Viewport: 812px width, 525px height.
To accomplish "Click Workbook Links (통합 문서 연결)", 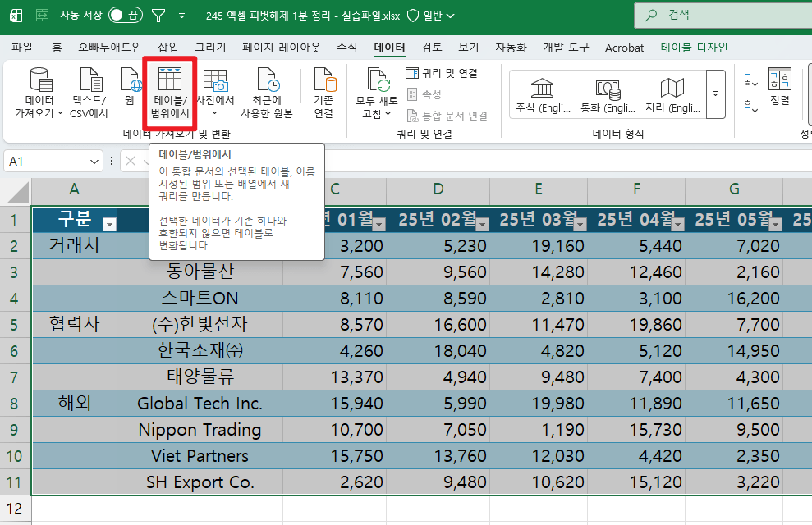I will click(447, 116).
